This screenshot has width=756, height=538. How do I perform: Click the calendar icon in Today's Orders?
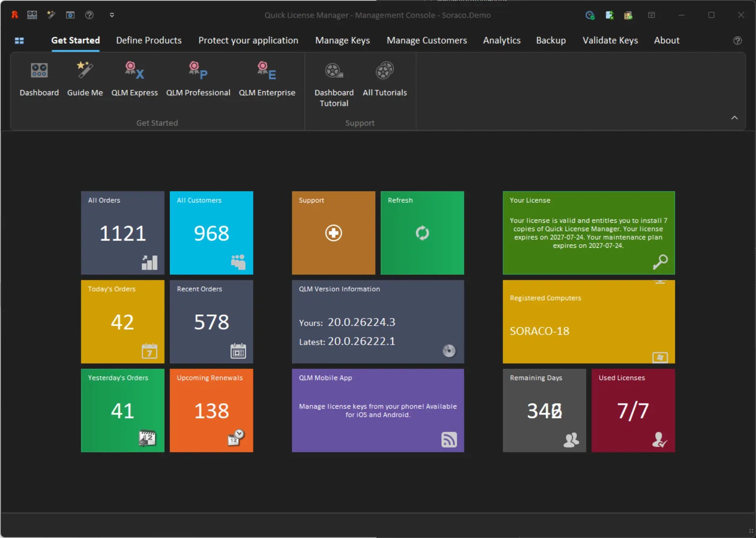[x=150, y=351]
